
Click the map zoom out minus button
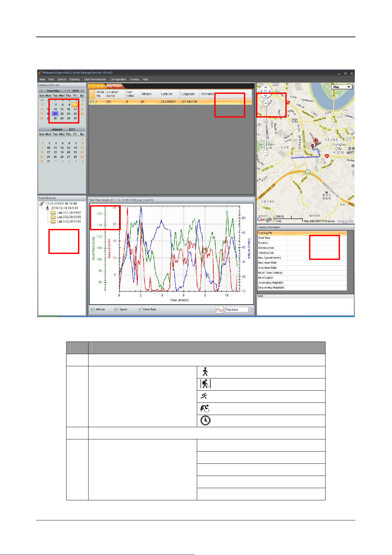coord(266,153)
